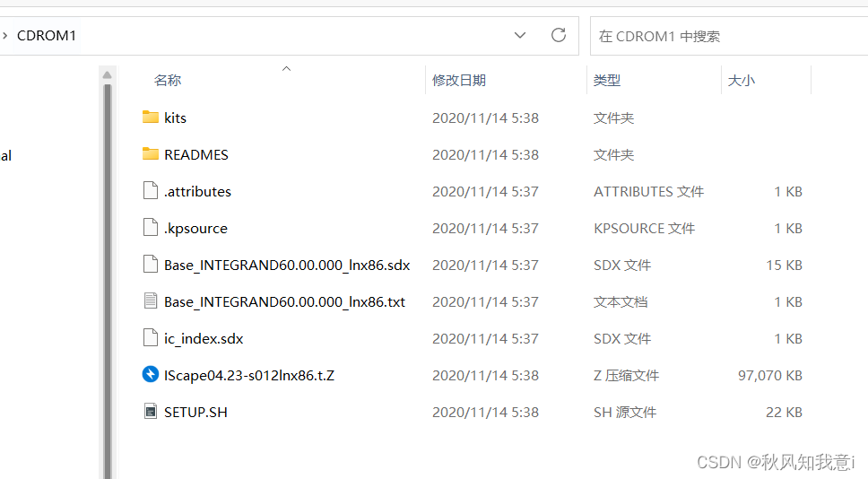The width and height of the screenshot is (868, 479).
Task: Click the 15 KB size value
Action: coord(784,266)
